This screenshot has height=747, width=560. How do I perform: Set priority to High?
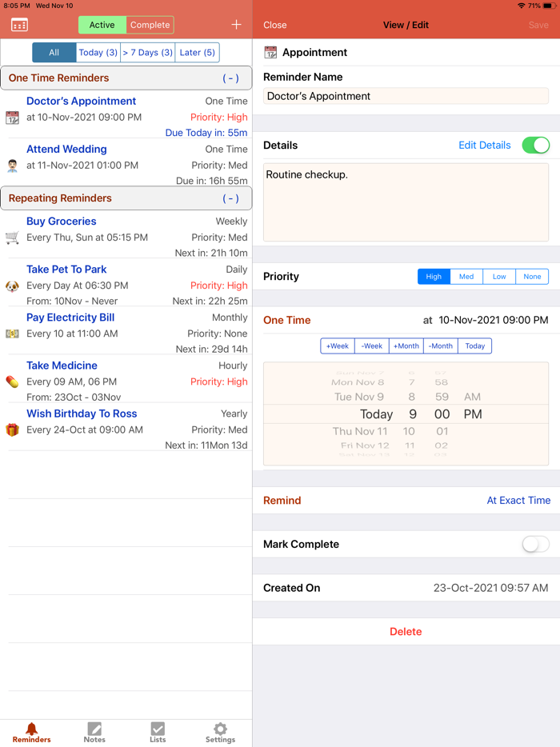point(434,276)
